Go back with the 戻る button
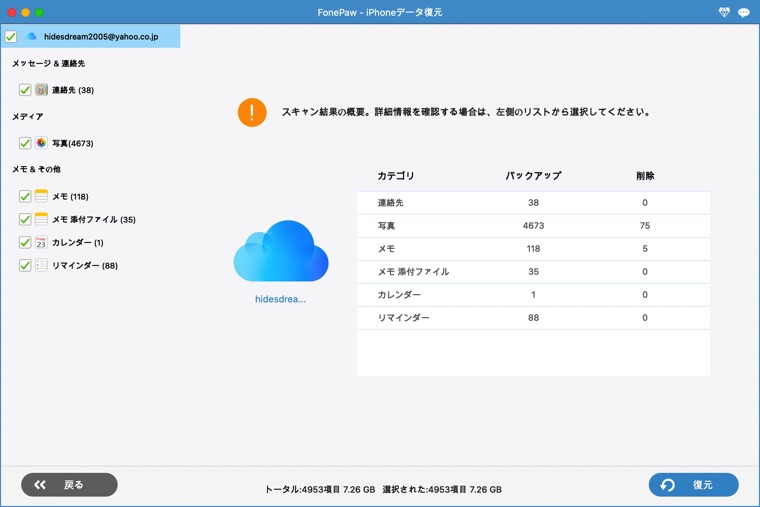 [69, 485]
